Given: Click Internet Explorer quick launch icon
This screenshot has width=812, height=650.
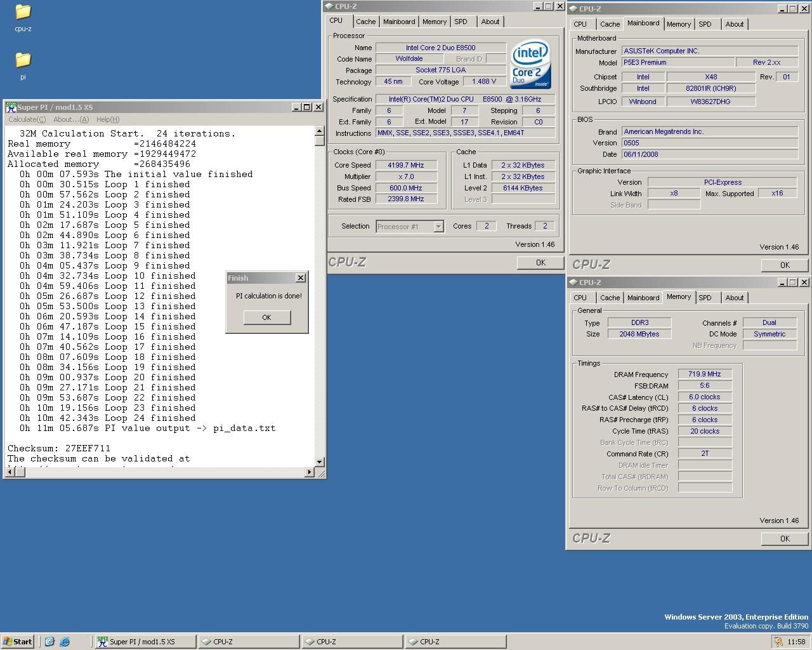Looking at the screenshot, I should [65, 642].
